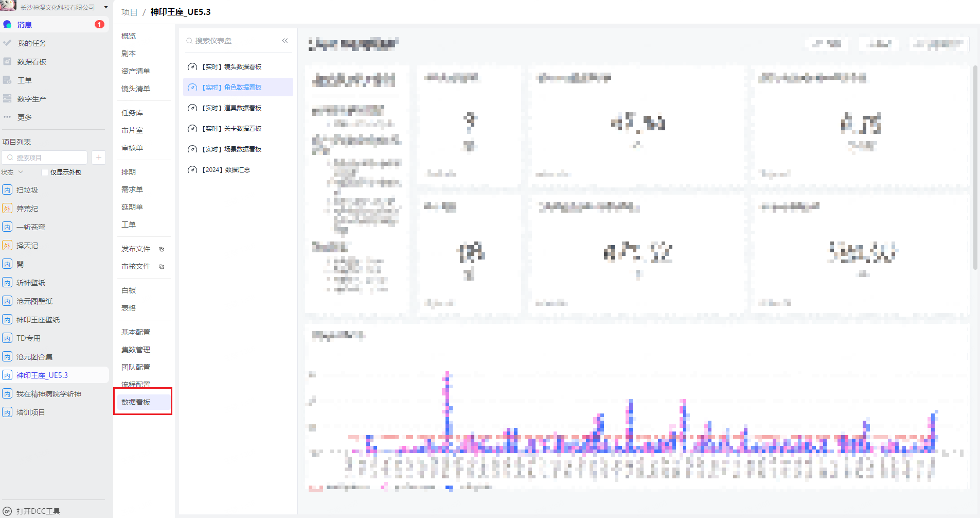980x518 pixels.
Task: Click the gauge icon for 关卡数据看板
Action: coord(192,129)
